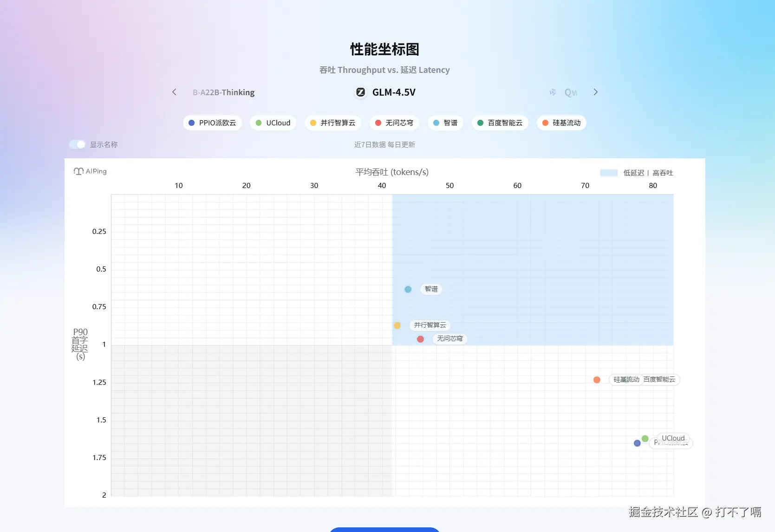Viewport: 775px width, 532px height.
Task: Click the partially visible Qw model tab
Action: coord(564,92)
